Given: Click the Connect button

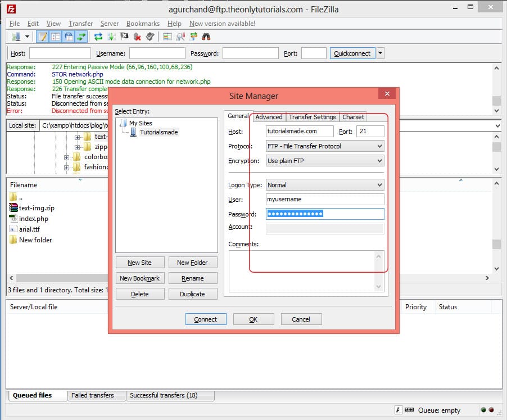Looking at the screenshot, I should pyautogui.click(x=206, y=319).
